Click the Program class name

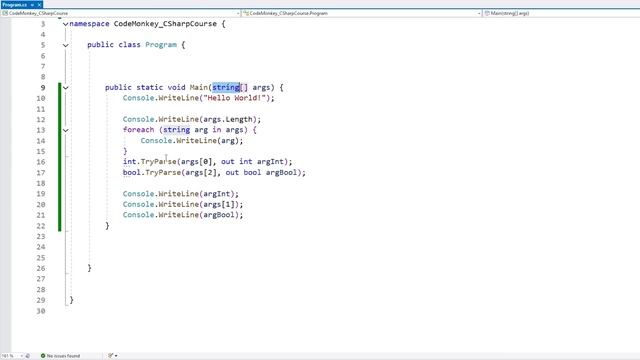[x=161, y=45]
